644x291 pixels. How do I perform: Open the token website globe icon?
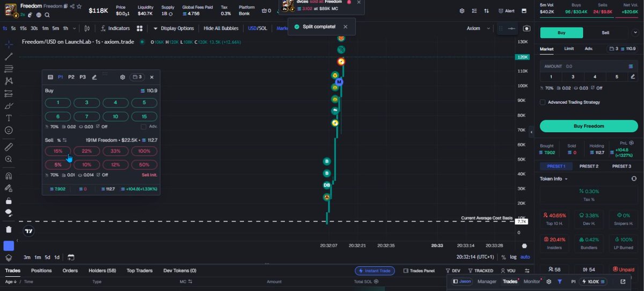pos(40,15)
